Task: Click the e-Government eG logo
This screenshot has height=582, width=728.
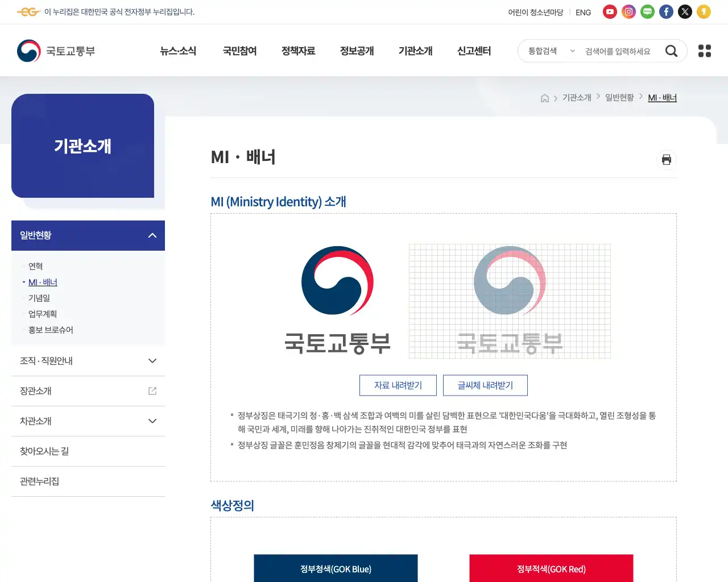Action: (28, 12)
